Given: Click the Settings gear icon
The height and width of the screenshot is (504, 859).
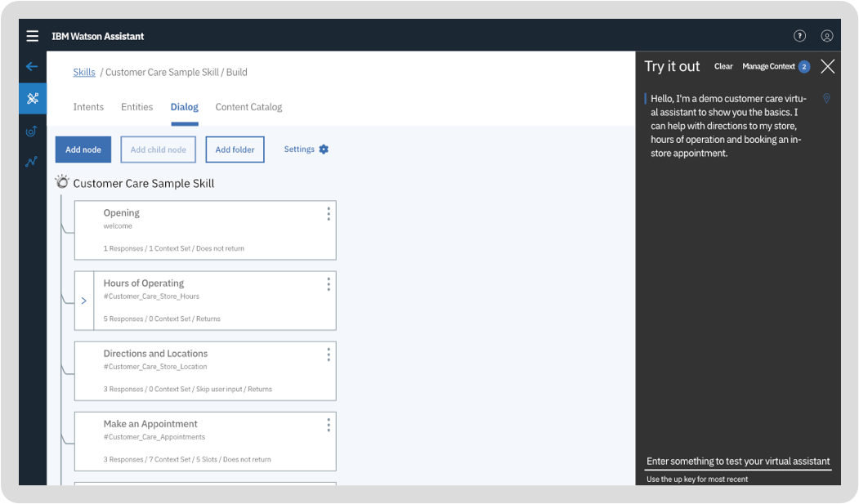Looking at the screenshot, I should (324, 149).
